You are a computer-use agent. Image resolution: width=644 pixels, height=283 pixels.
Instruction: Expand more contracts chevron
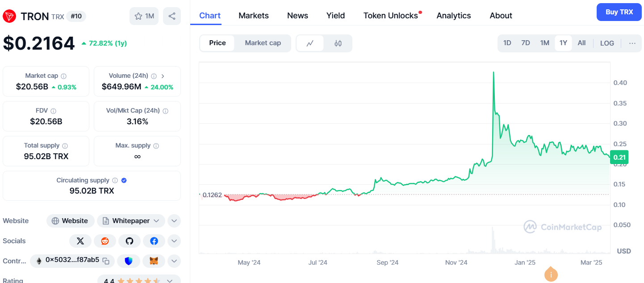click(x=174, y=261)
